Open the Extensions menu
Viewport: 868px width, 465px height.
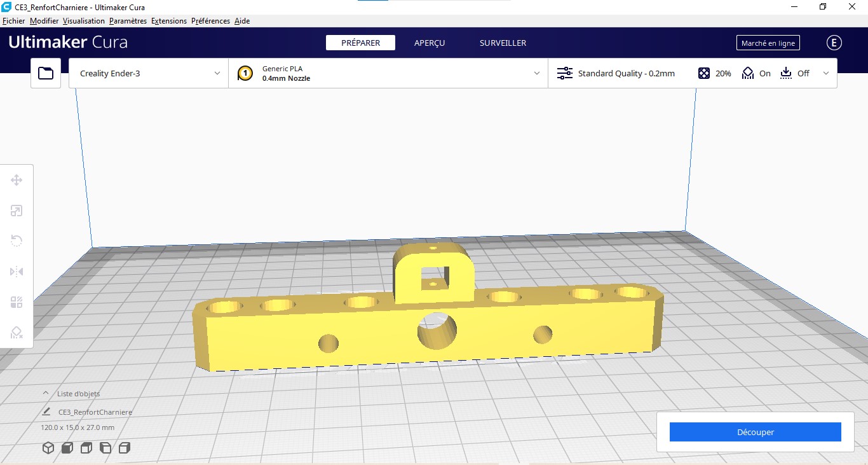tap(169, 21)
